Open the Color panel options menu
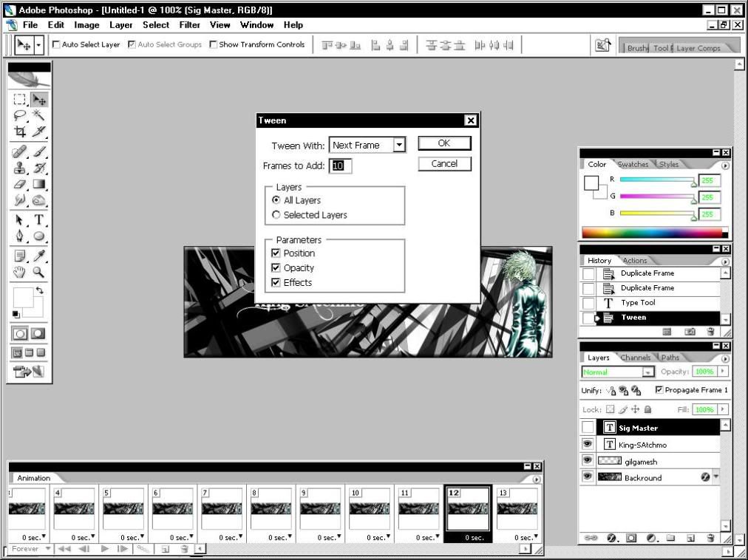 (725, 165)
